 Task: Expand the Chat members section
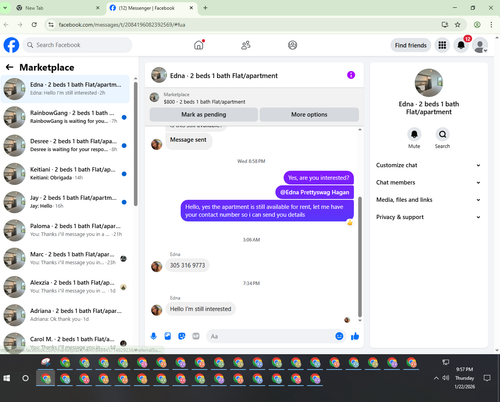[x=428, y=182]
